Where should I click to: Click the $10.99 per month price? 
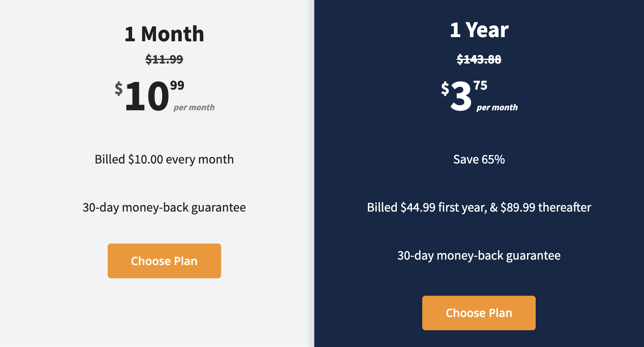[164, 96]
